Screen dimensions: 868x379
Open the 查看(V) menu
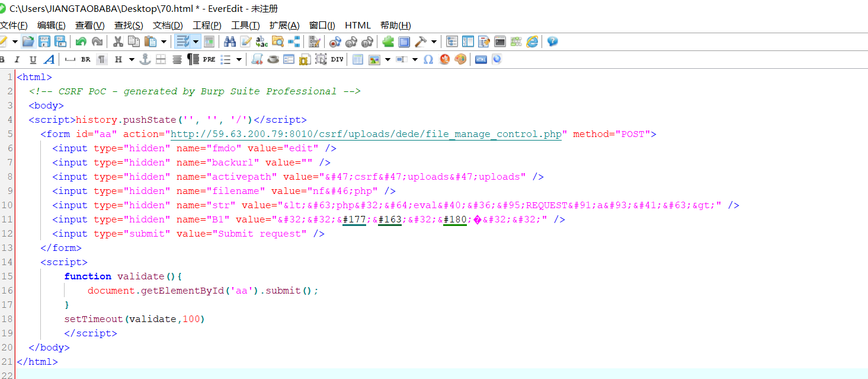(x=89, y=25)
